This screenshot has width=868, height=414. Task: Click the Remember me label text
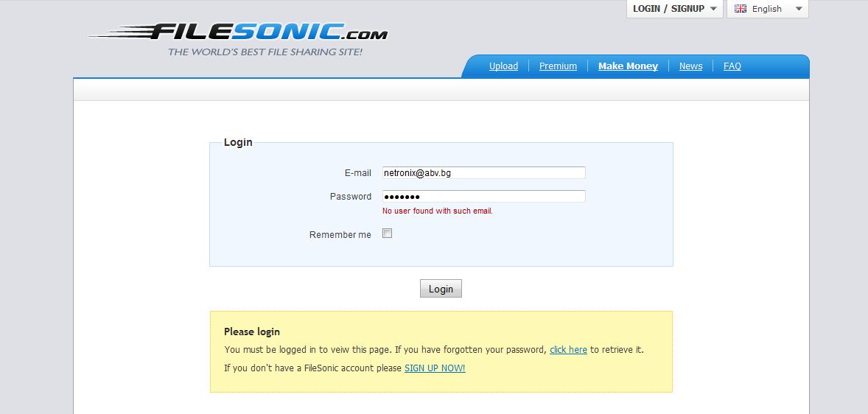pyautogui.click(x=340, y=235)
